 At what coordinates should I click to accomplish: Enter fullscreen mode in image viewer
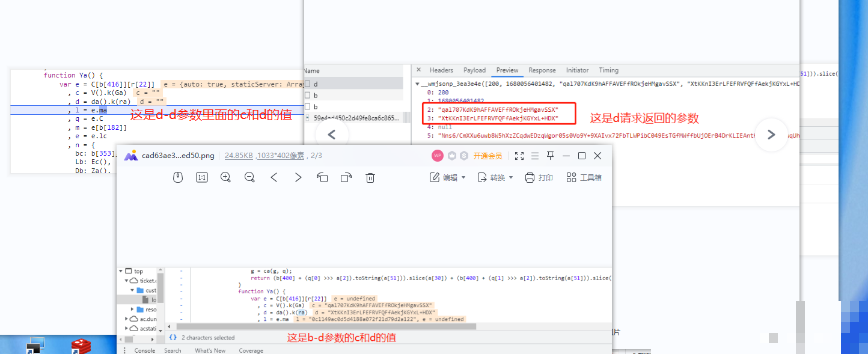coord(519,156)
